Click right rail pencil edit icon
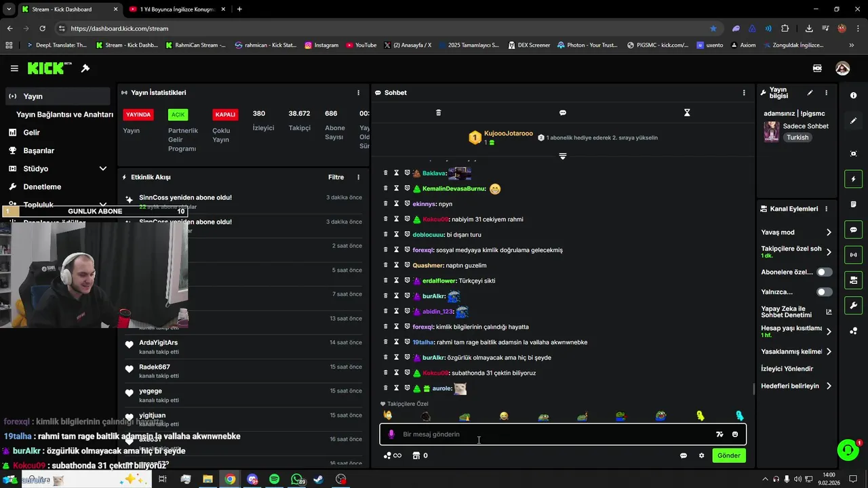 click(x=853, y=121)
